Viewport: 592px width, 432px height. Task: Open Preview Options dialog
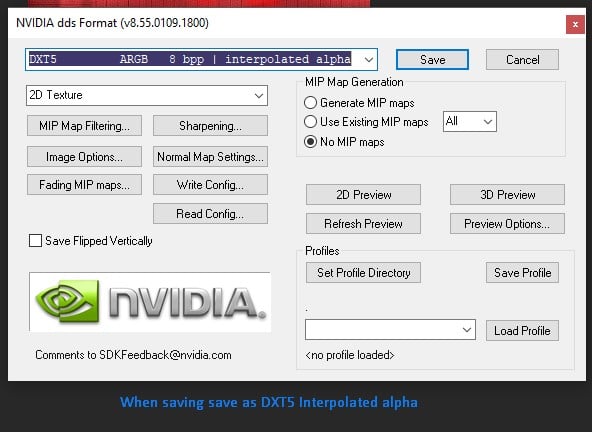[x=507, y=224]
